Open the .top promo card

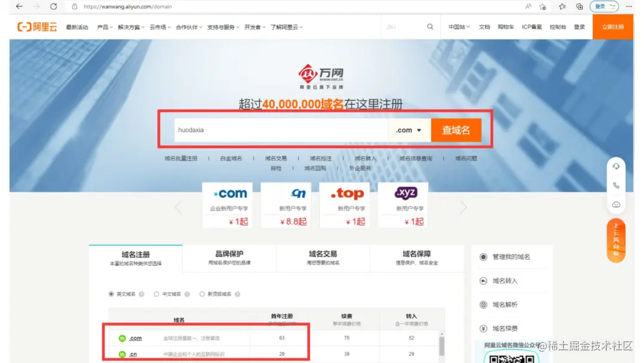[344, 205]
